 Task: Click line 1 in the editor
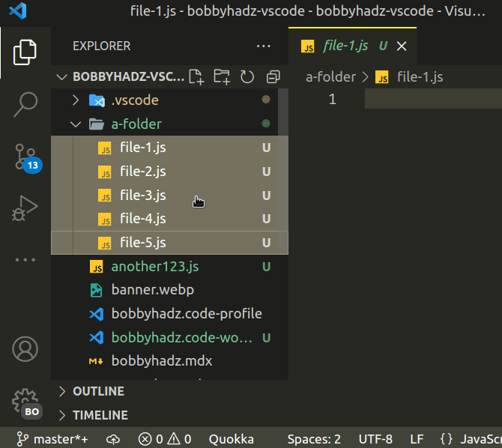[433, 100]
